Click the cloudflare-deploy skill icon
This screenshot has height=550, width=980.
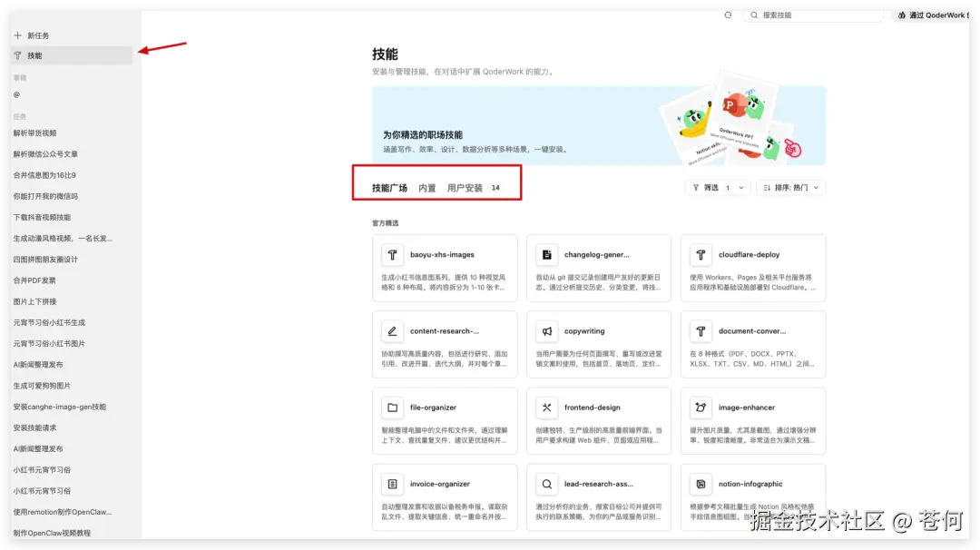(701, 254)
